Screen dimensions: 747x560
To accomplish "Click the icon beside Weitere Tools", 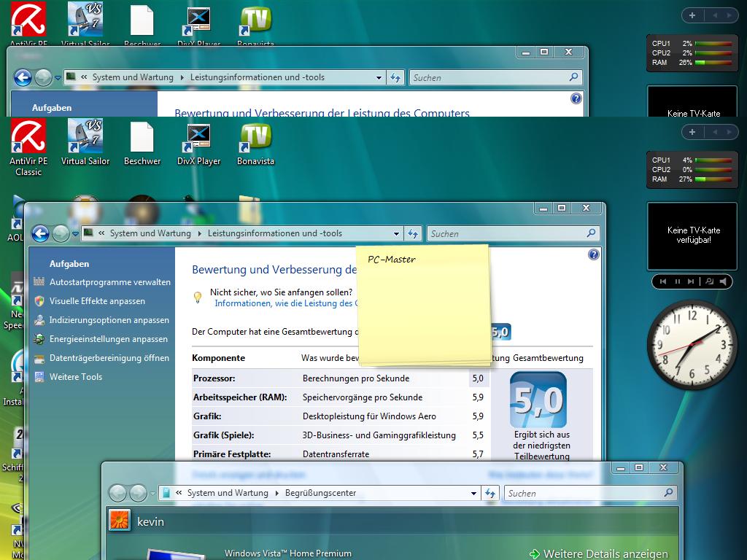I will pos(39,377).
